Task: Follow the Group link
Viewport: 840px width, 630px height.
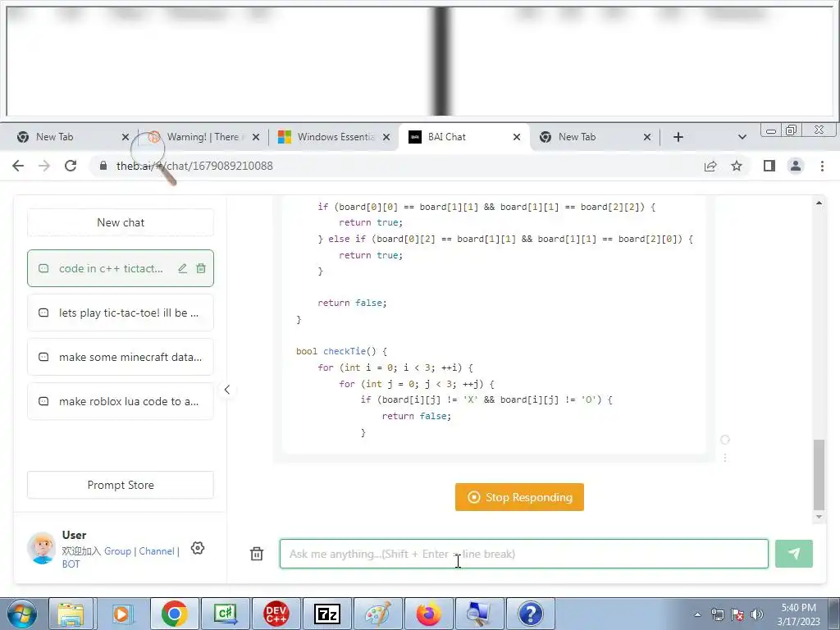Action: 117,551
